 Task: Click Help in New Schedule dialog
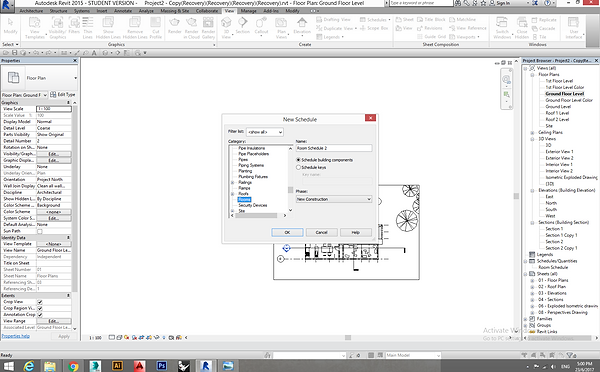coord(355,232)
